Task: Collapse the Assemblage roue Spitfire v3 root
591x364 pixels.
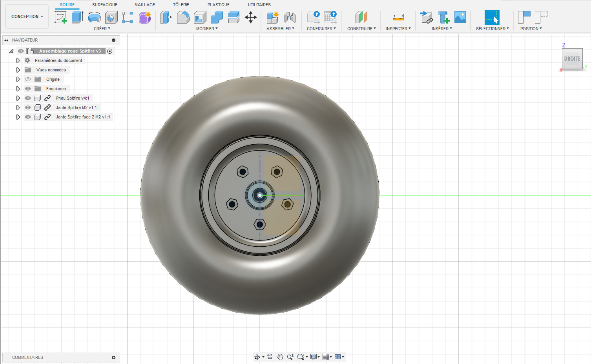Action: [11, 51]
